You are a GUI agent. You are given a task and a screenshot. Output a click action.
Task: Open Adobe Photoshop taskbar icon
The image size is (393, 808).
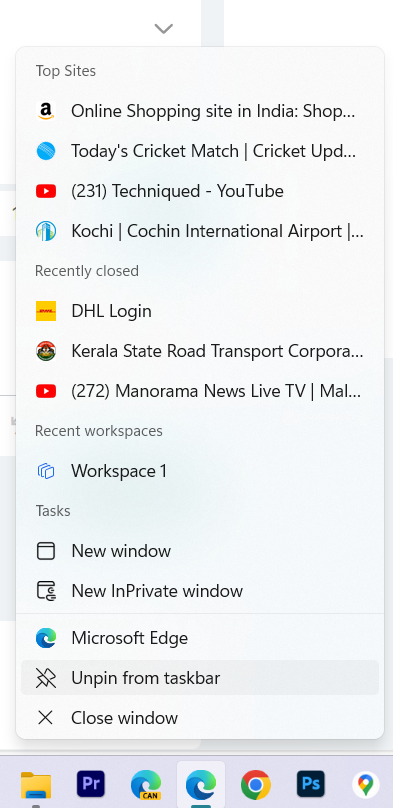pos(311,784)
